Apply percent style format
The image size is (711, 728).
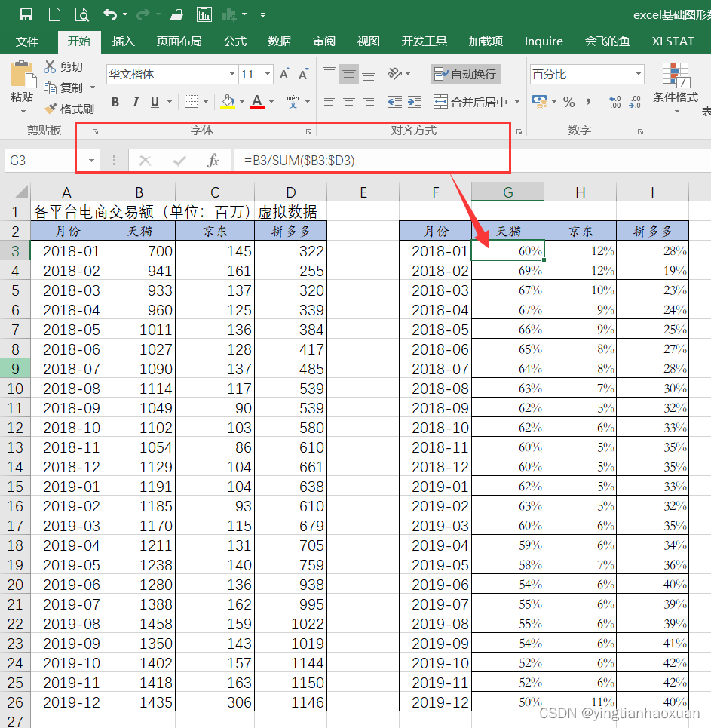(x=569, y=102)
